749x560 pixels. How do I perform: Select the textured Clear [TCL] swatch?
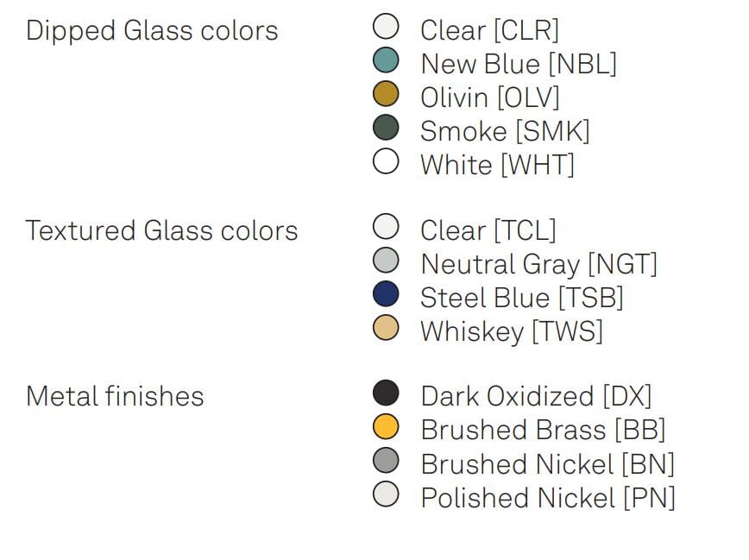pyautogui.click(x=386, y=227)
